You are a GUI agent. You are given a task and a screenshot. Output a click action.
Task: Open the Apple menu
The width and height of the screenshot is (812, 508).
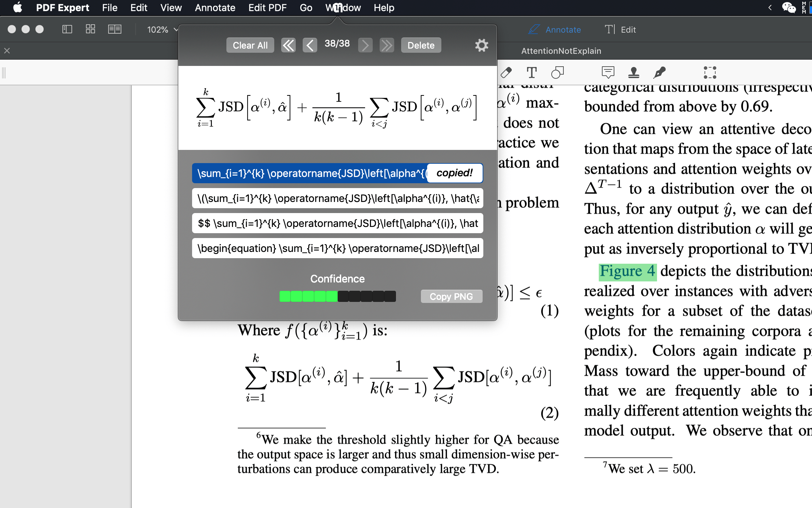click(18, 8)
